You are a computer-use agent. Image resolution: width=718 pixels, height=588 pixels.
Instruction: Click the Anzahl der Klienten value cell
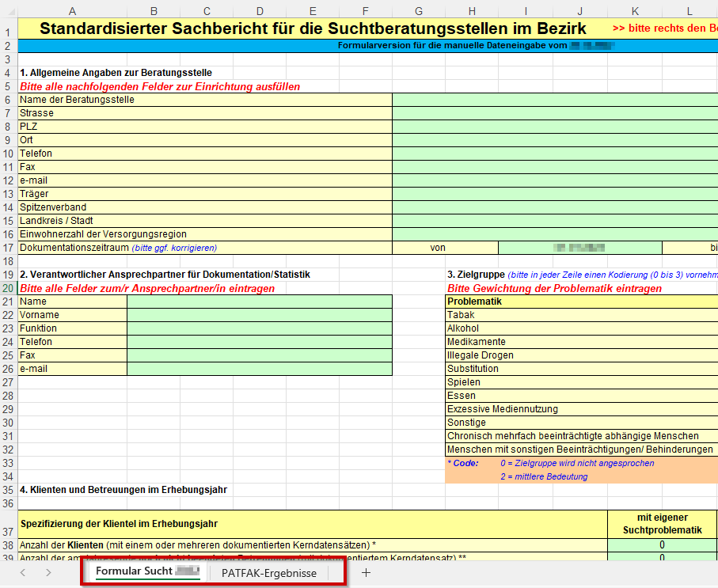pos(661,545)
